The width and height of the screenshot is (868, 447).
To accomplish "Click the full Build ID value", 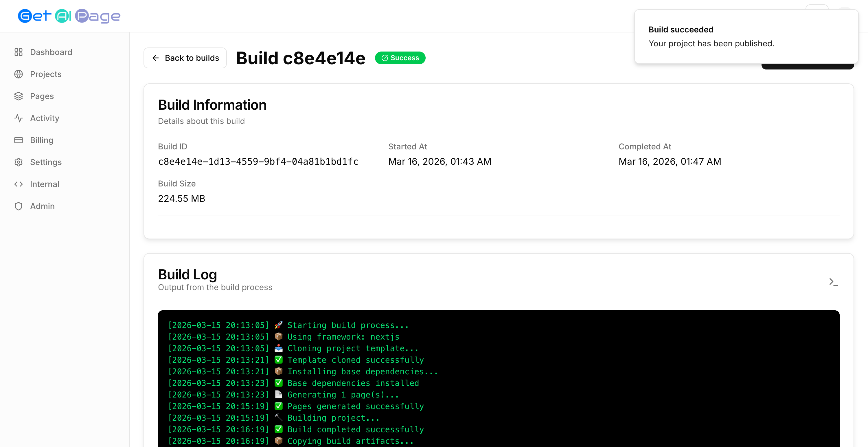I will (x=258, y=162).
